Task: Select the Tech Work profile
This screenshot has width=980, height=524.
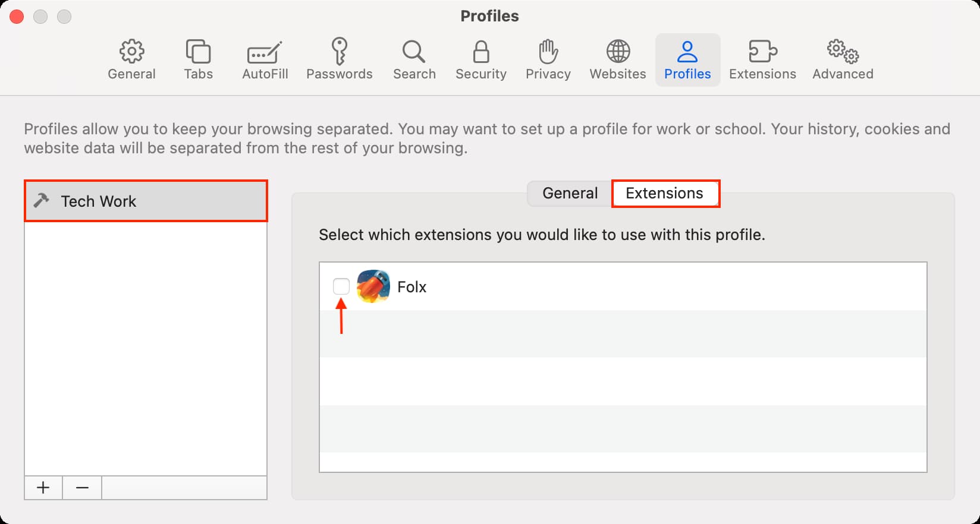Action: pyautogui.click(x=146, y=201)
